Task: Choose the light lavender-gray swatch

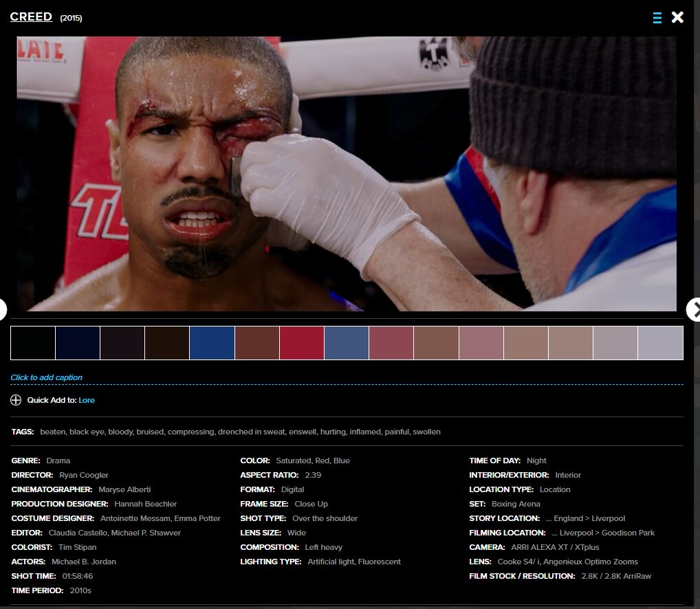Action: [660, 343]
